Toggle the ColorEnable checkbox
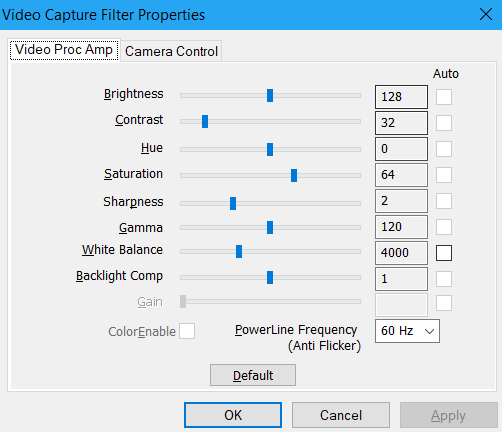Screen dimensions: 502x432 187,331
